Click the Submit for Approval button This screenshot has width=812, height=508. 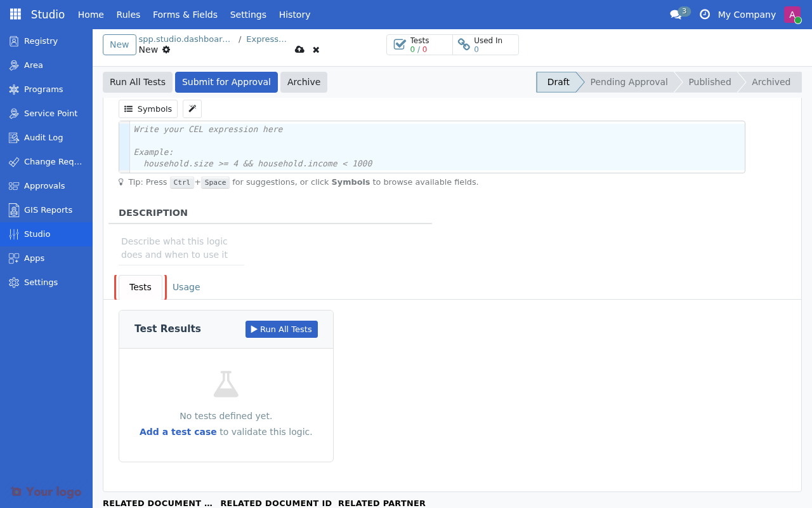tap(226, 82)
